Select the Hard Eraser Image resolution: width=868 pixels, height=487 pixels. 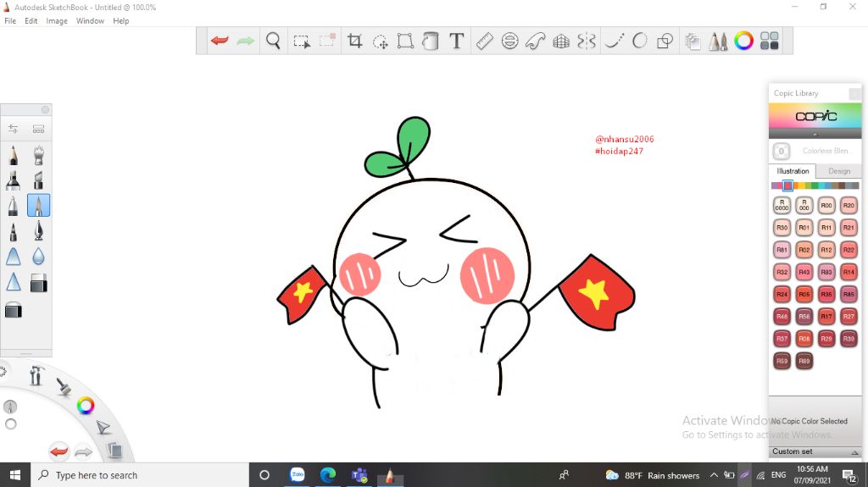click(38, 283)
